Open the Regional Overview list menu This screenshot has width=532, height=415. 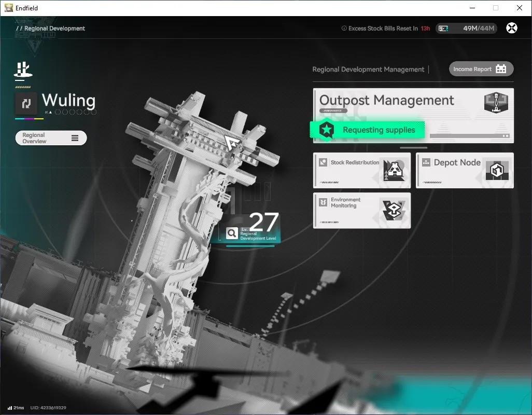[51, 138]
